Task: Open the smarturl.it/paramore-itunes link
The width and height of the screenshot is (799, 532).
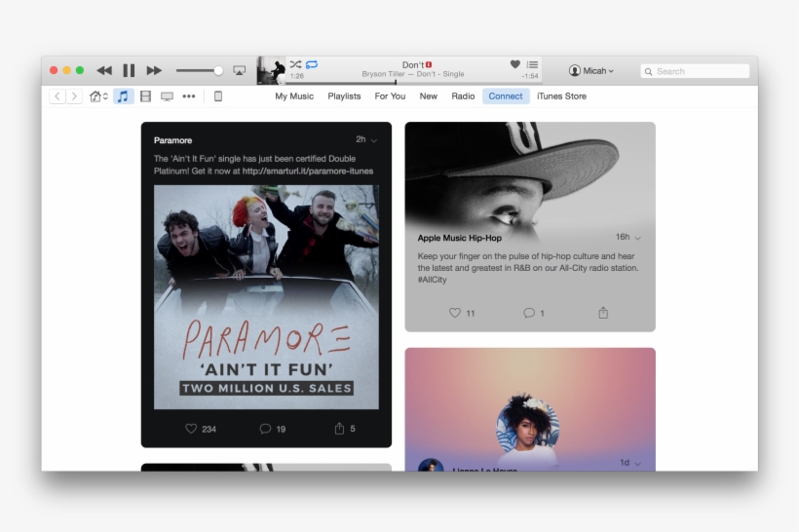Action: coord(308,171)
